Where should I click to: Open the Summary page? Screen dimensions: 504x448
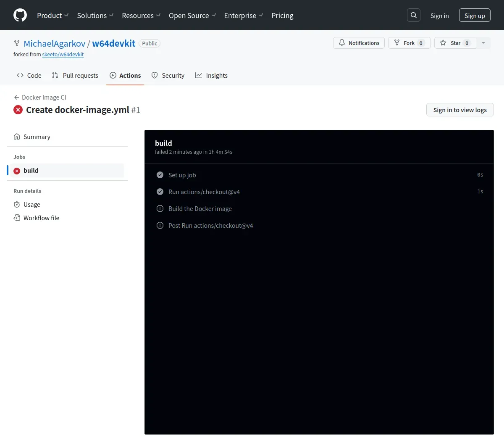coord(67,137)
